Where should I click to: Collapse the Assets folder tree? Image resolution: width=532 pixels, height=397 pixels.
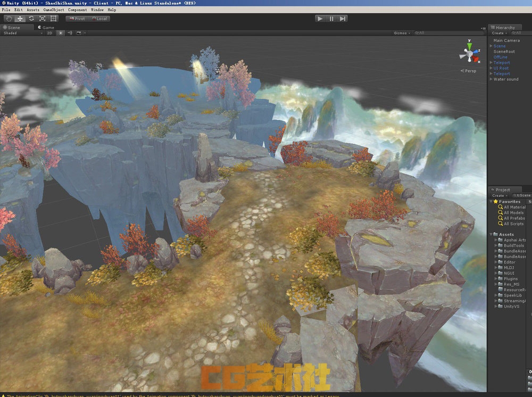491,234
